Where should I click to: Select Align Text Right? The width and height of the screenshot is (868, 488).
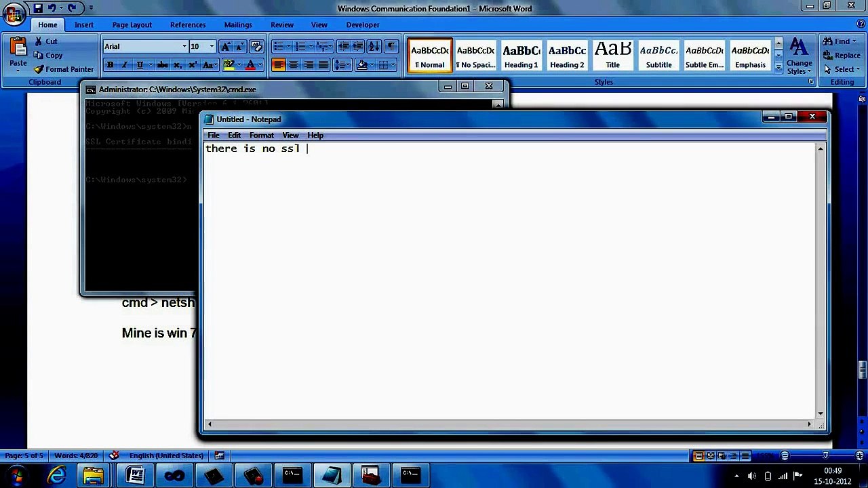(308, 65)
